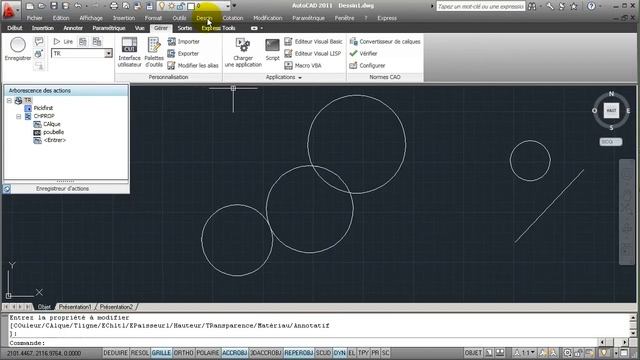The image size is (640, 360).
Task: Click the Save icon in quick access toolbar
Action: 54,6
